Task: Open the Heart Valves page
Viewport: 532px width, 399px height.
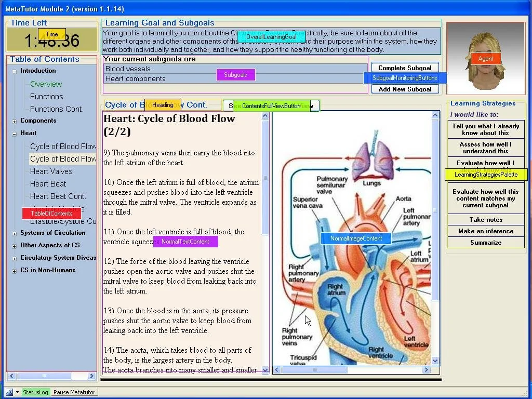Action: click(x=51, y=171)
